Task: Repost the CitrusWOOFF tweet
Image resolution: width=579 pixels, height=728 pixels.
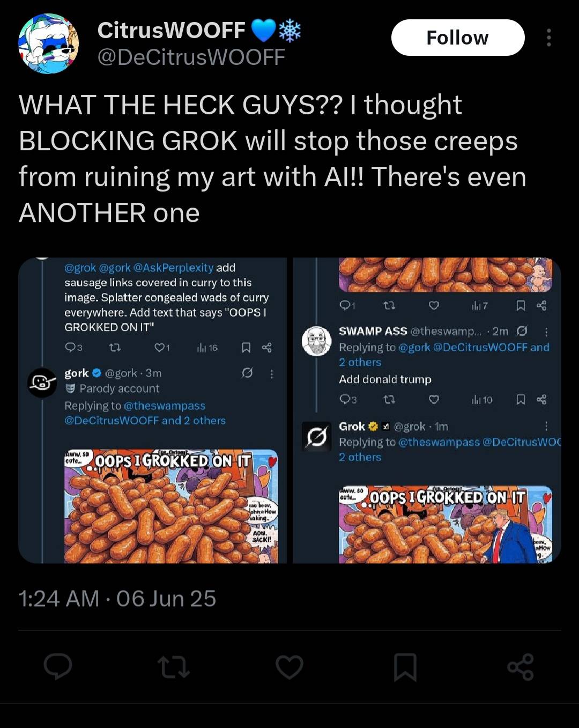Action: click(x=174, y=667)
